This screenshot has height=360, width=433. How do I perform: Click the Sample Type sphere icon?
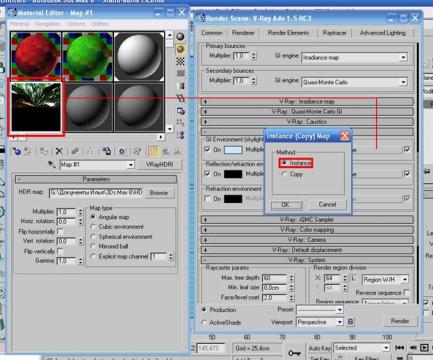[x=180, y=36]
